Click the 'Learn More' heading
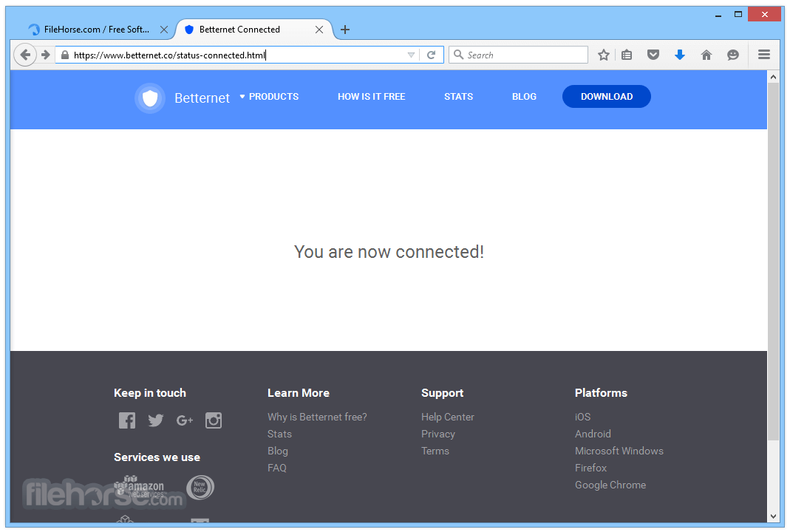The image size is (790, 532). [299, 393]
